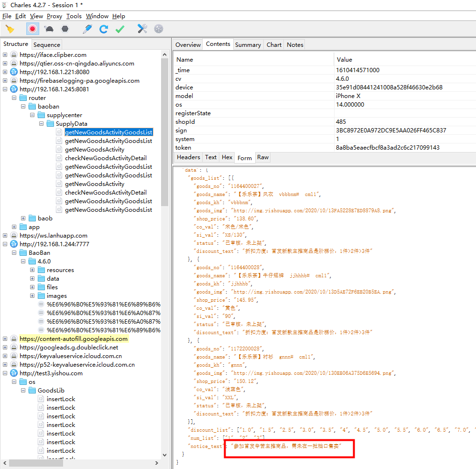Show the Text request view
The image size is (476, 469).
pyautogui.click(x=211, y=157)
